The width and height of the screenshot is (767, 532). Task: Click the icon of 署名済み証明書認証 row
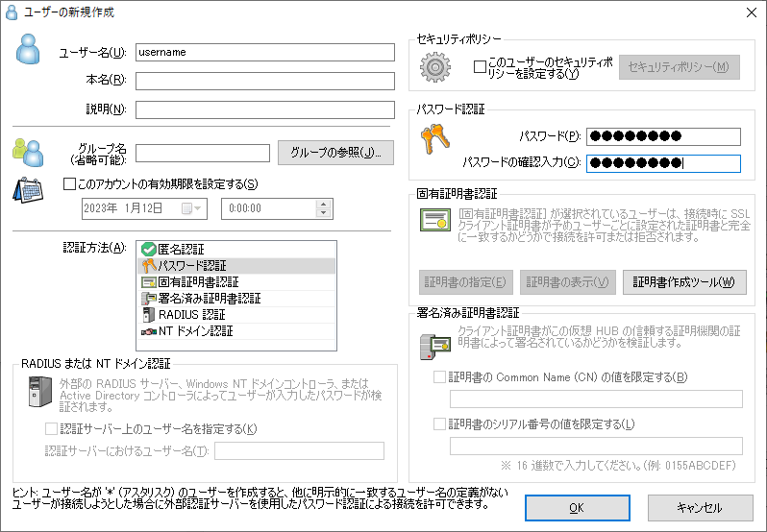(148, 299)
